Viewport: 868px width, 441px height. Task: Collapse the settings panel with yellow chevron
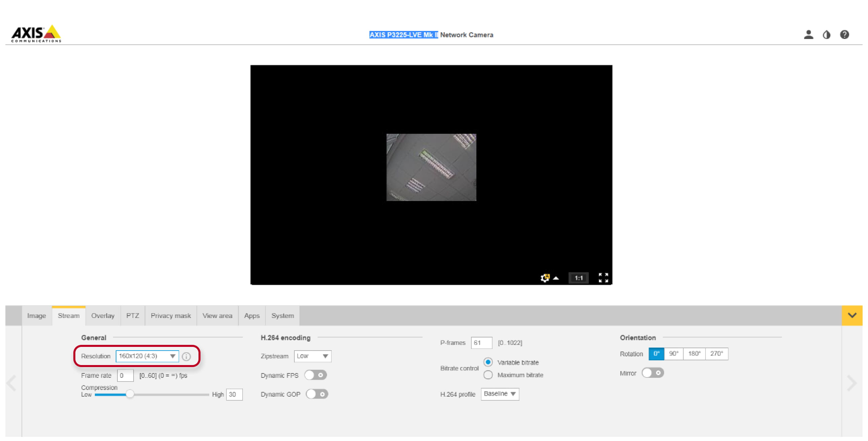pos(852,315)
